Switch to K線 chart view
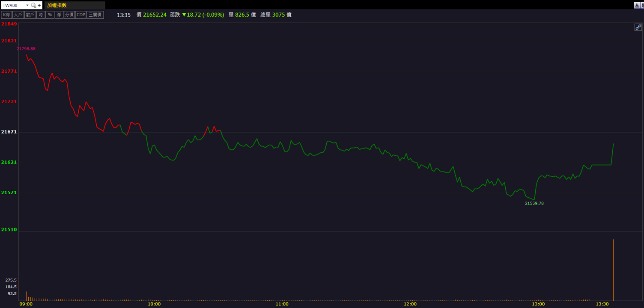This screenshot has width=644, height=308. [6, 15]
